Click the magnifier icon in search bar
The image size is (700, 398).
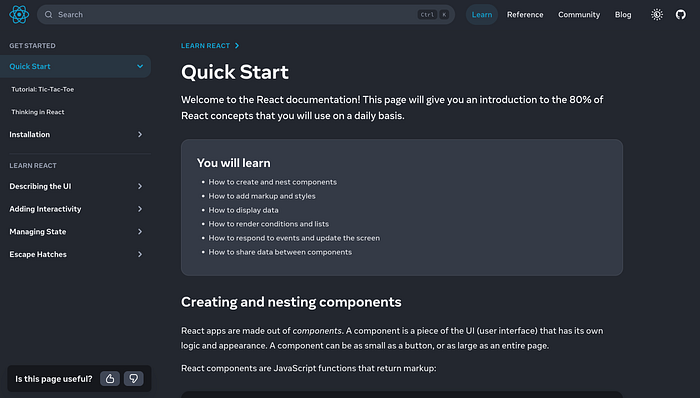pos(49,15)
